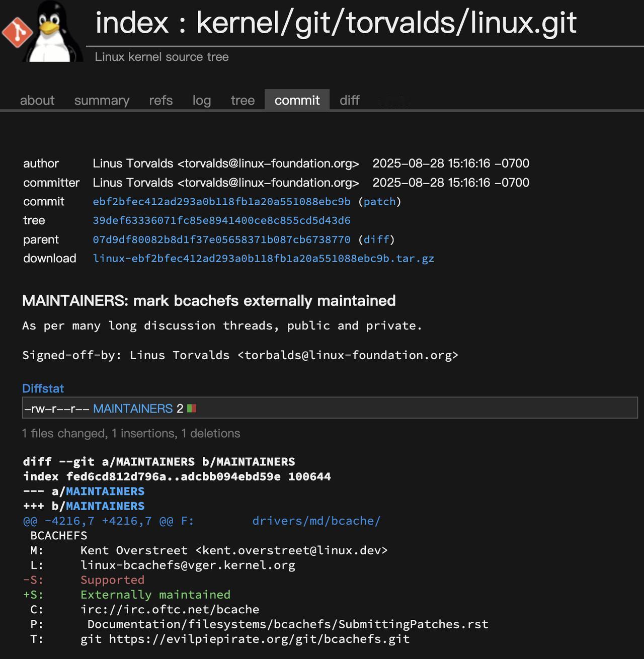Viewport: 644px width, 659px height.
Task: Select the commit tab
Action: (x=297, y=100)
